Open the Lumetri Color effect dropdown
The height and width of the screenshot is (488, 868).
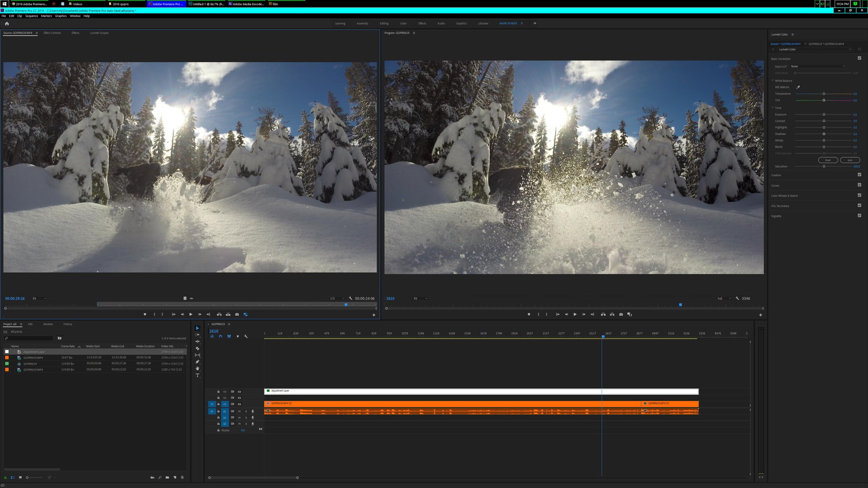pos(814,50)
